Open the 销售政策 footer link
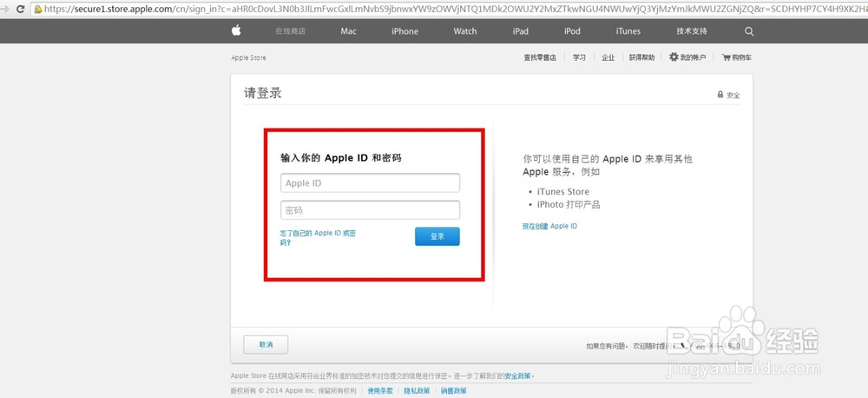The width and height of the screenshot is (868, 398). [x=453, y=391]
